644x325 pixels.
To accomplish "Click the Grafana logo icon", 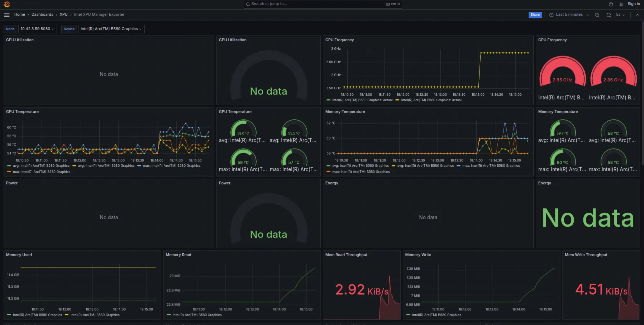I will point(7,4).
